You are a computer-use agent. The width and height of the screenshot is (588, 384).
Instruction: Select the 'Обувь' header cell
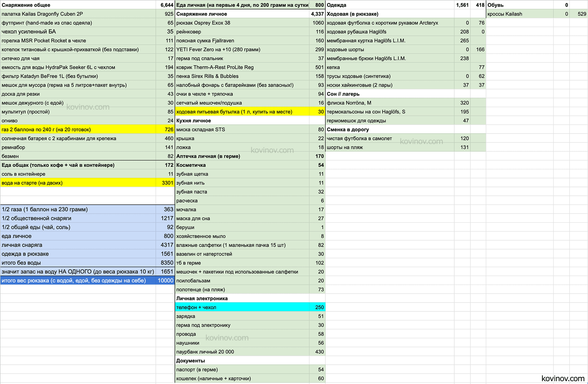click(520, 5)
